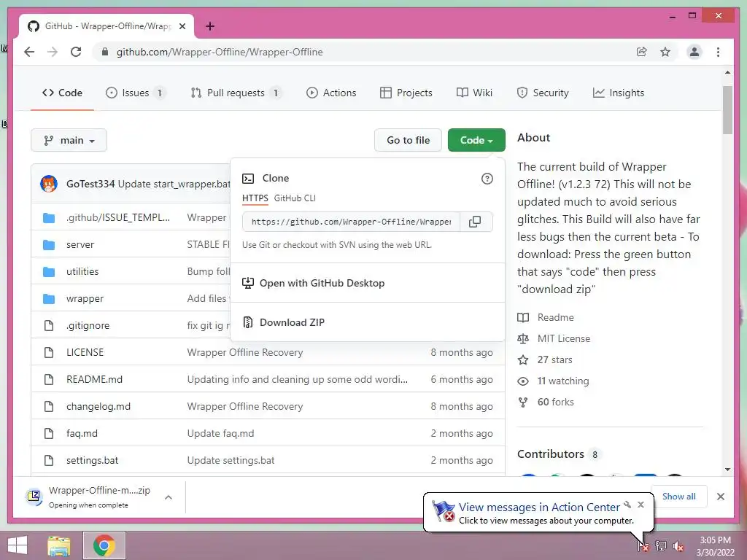This screenshot has width=747, height=560.
Task: Open the Contributors heading link
Action: point(550,454)
